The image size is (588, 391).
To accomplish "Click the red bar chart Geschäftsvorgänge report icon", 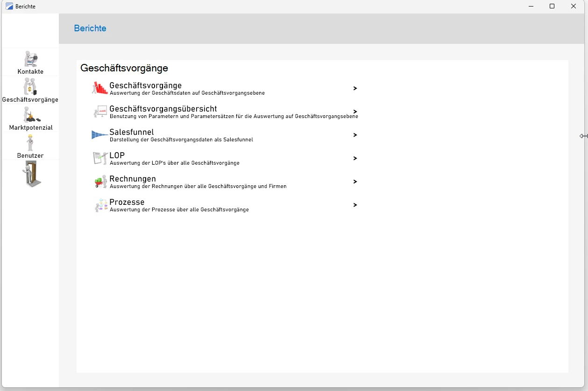I will click(x=100, y=88).
